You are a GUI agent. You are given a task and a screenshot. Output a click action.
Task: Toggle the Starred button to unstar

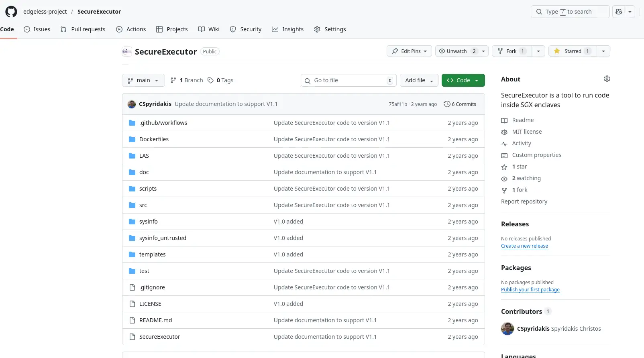(573, 51)
